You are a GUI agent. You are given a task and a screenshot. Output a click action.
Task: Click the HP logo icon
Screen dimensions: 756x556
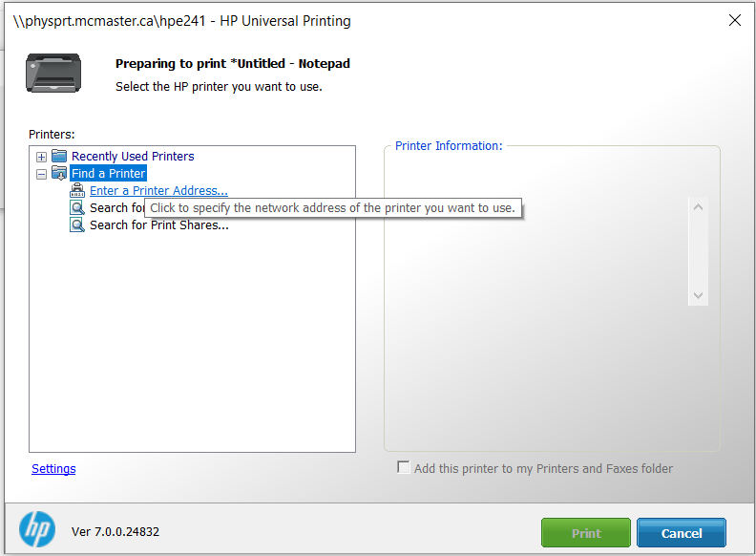coord(37,530)
